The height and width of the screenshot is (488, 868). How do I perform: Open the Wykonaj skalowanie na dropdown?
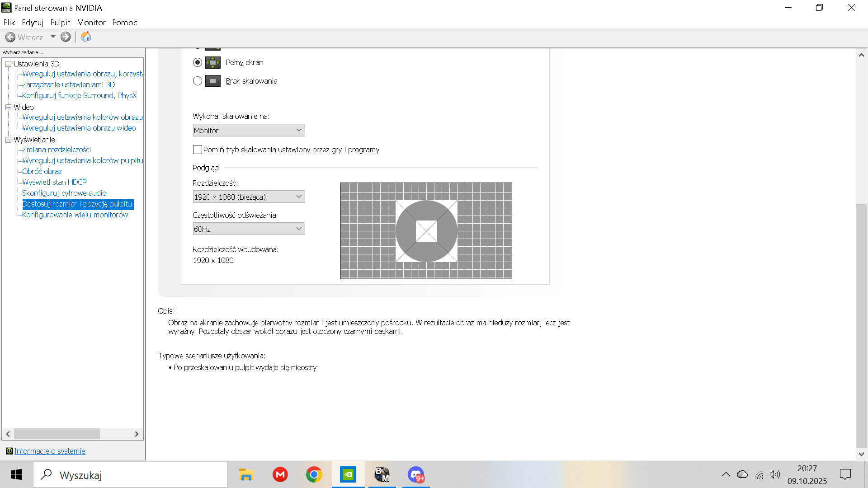[x=249, y=130]
